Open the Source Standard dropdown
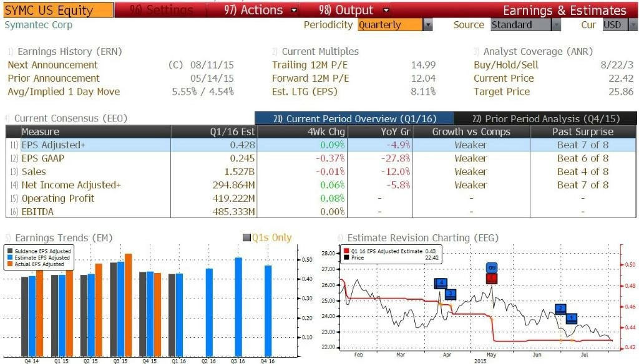This screenshot has height=364, width=639. pyautogui.click(x=525, y=25)
